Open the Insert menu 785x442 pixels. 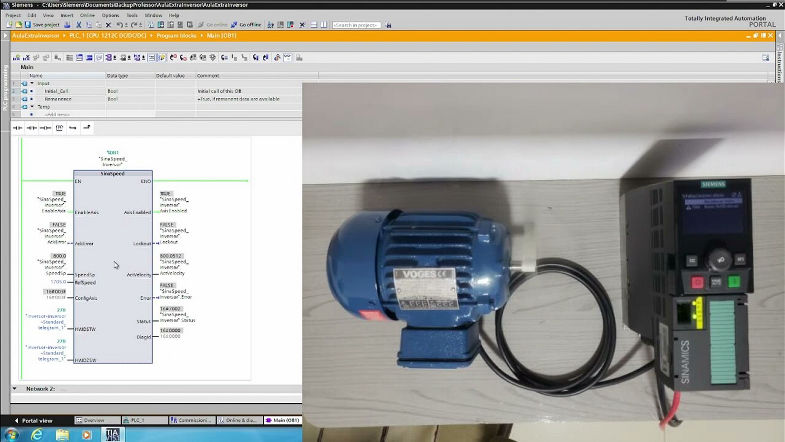(67, 16)
